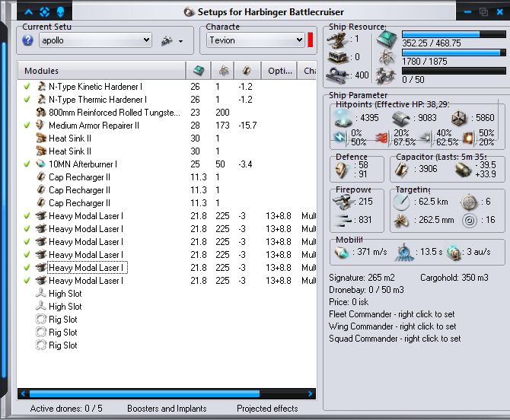Click Squad Commander - right click to set
This screenshot has width=510, height=420.
(x=394, y=339)
